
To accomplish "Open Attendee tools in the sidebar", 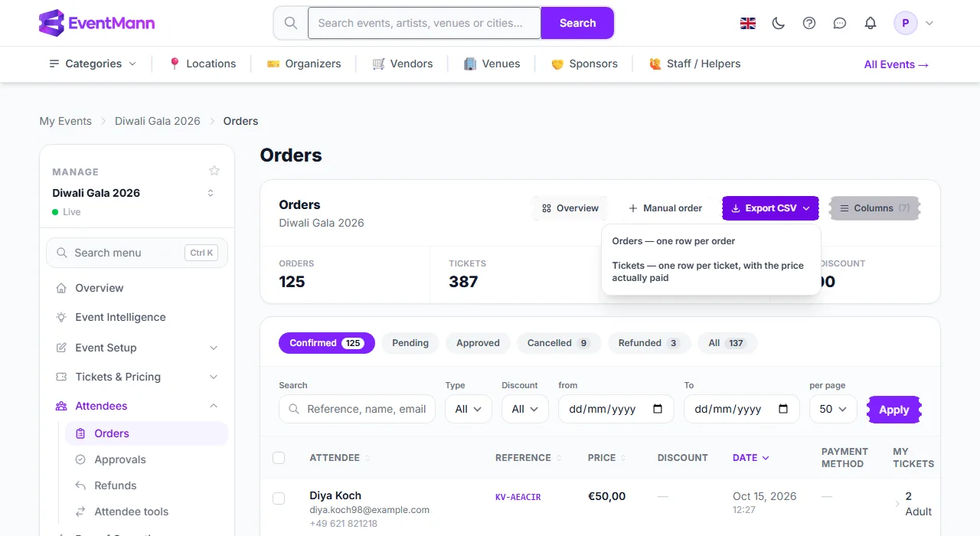I will pos(146,511).
